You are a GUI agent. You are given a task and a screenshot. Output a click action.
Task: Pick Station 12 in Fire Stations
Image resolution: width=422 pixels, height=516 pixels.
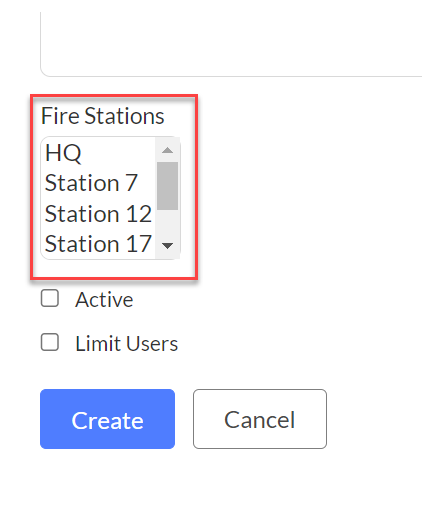[x=98, y=213]
